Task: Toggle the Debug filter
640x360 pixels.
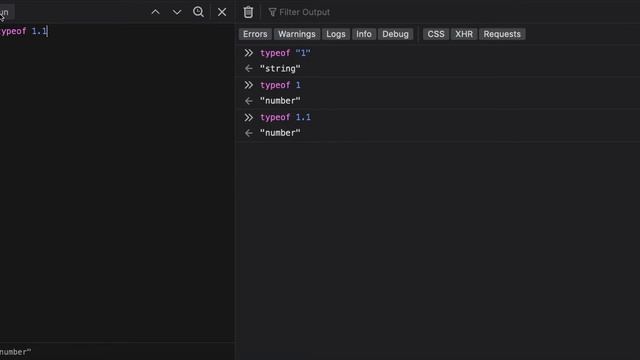Action: (x=396, y=34)
